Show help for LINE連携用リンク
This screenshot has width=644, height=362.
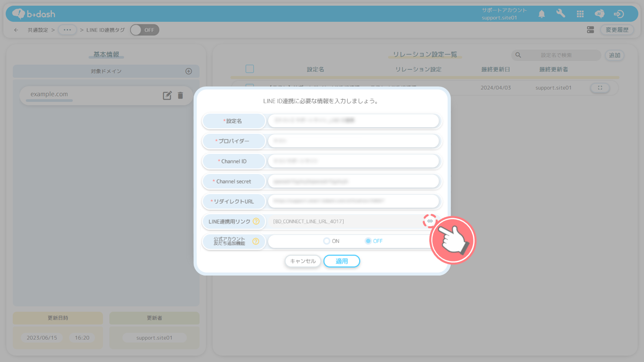coord(256,221)
